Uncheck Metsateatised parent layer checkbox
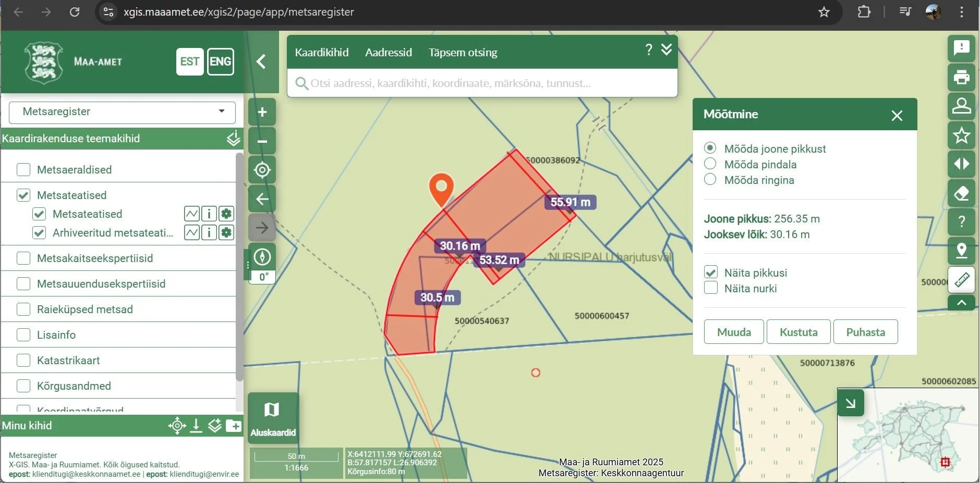 23,195
